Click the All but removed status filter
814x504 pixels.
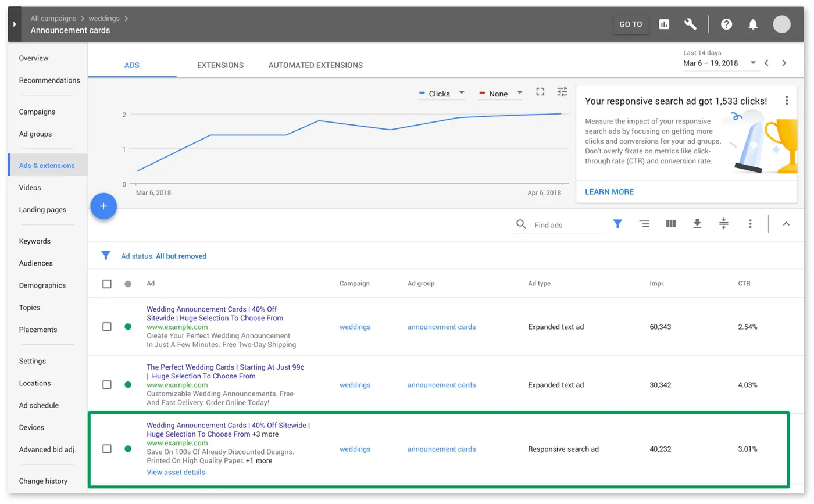(181, 256)
